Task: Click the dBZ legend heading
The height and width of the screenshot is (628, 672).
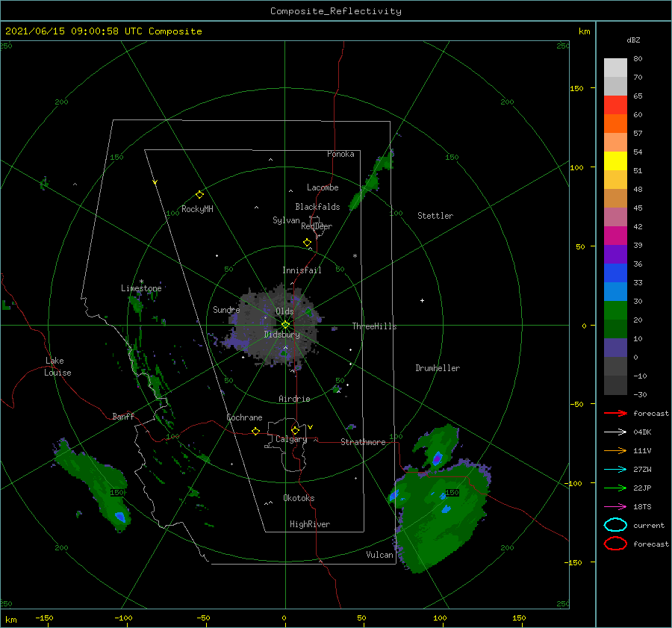Action: point(633,40)
